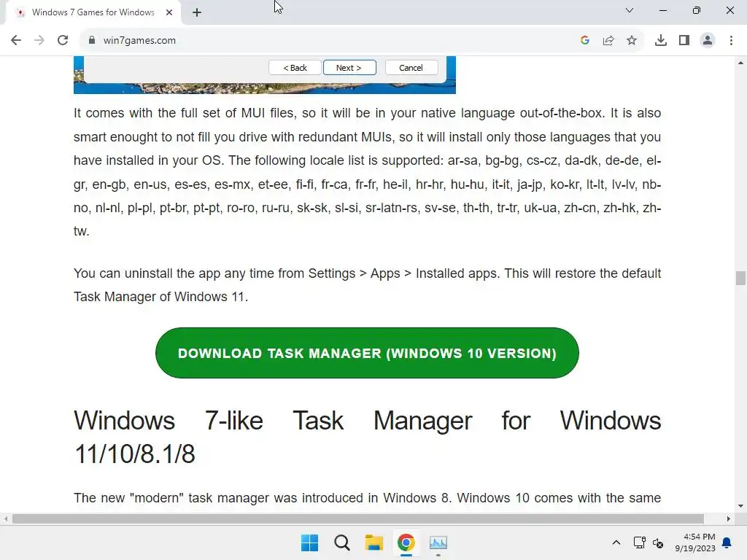Click the vertical scrollbar up arrow
This screenshot has width=747, height=560.
(x=740, y=63)
